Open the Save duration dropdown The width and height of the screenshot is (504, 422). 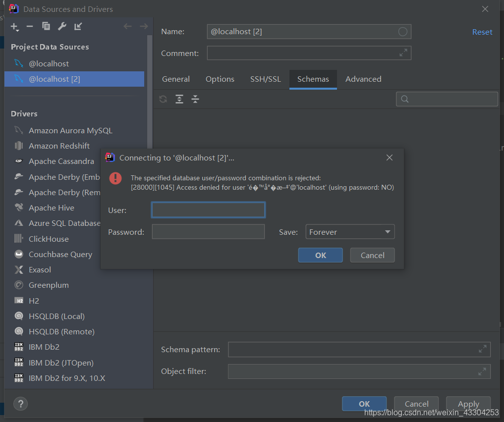(350, 232)
